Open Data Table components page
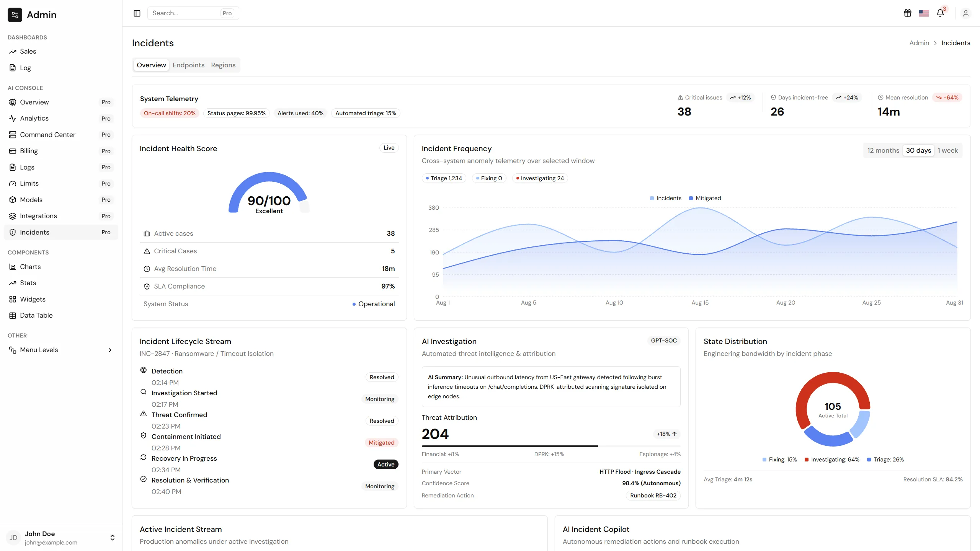This screenshot has height=551, width=980. [x=61, y=315]
